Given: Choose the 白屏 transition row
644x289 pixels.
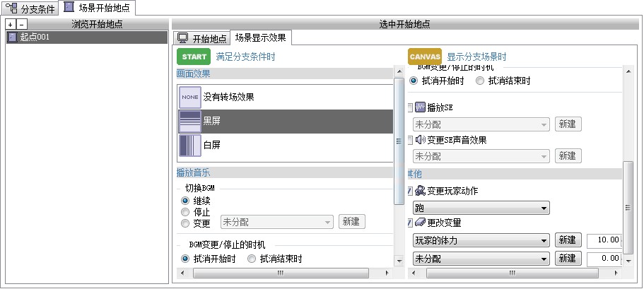Looking at the screenshot, I should (286, 146).
